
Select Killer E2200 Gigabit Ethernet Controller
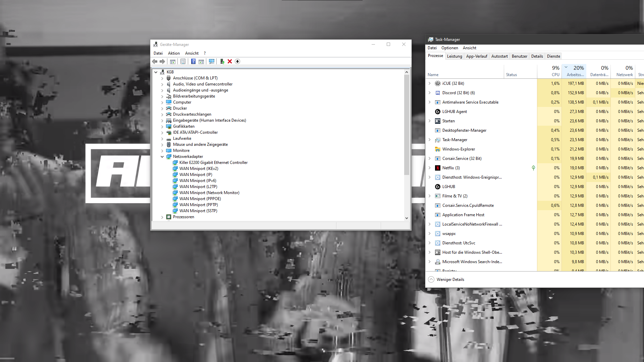click(x=213, y=163)
